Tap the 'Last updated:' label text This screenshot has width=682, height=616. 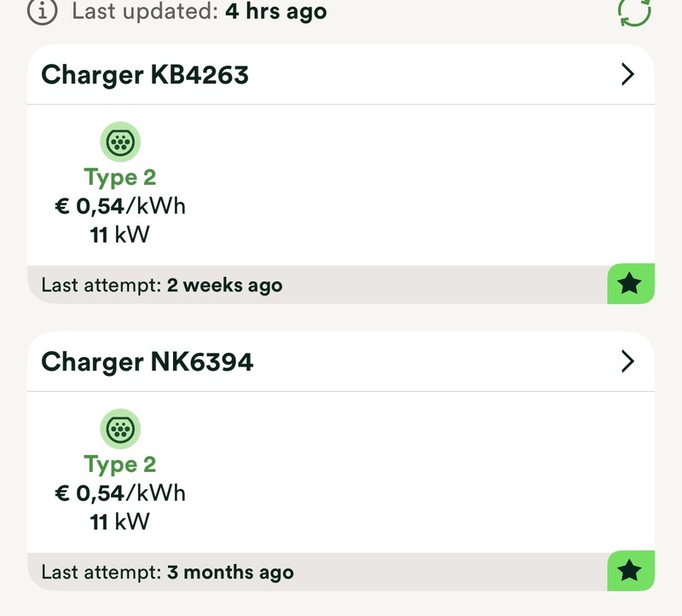tap(145, 12)
